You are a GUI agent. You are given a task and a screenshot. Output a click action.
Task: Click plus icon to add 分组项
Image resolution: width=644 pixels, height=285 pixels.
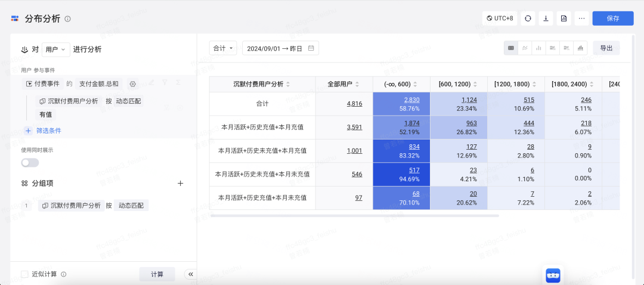click(x=180, y=184)
